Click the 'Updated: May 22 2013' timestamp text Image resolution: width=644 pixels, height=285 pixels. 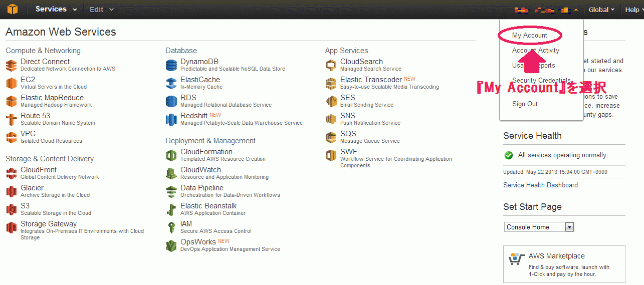555,172
